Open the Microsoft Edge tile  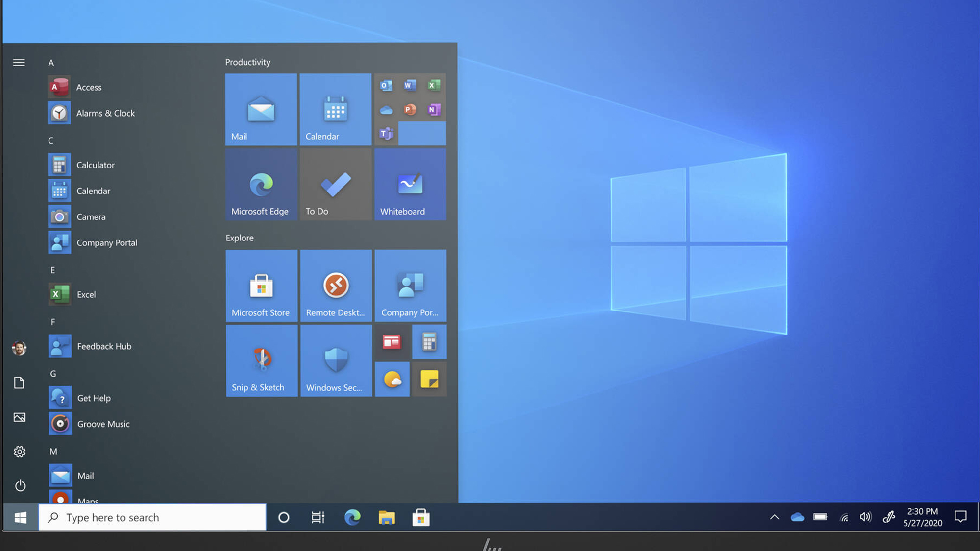[x=261, y=184]
